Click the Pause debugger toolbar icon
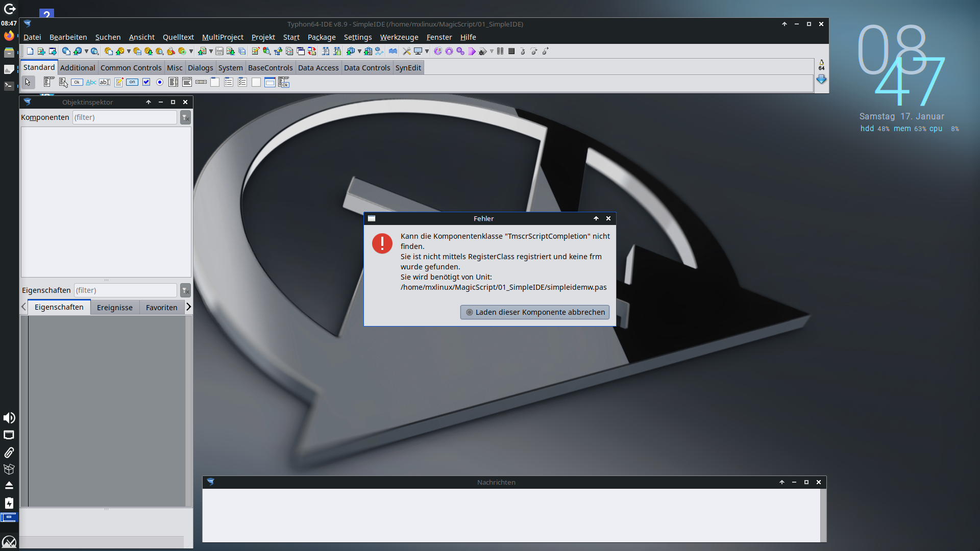The height and width of the screenshot is (551, 980). 500,51
